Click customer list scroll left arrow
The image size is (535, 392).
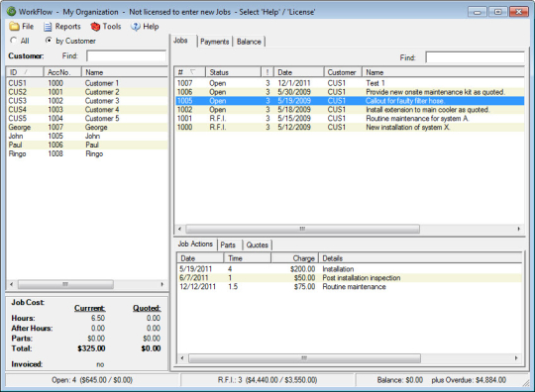pyautogui.click(x=11, y=284)
